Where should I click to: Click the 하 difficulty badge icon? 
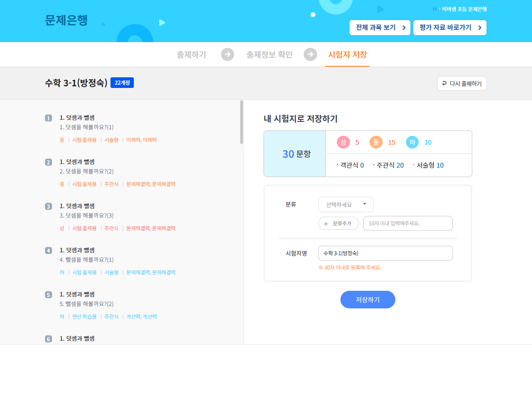[x=412, y=142]
